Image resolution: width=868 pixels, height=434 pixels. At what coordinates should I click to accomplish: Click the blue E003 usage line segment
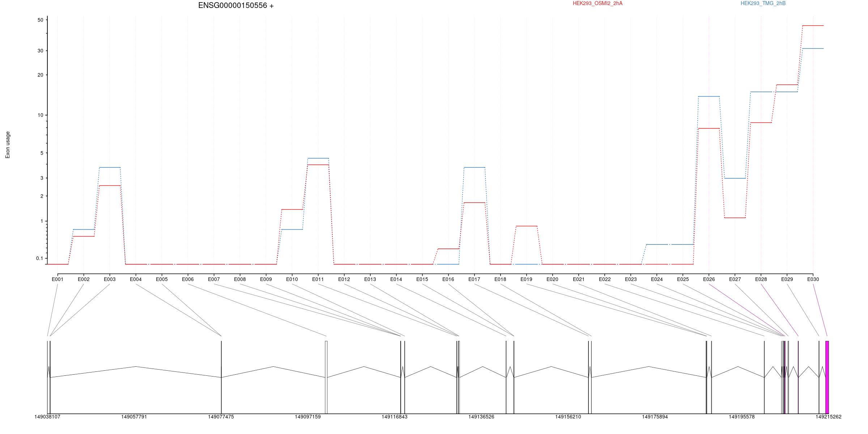(x=110, y=167)
